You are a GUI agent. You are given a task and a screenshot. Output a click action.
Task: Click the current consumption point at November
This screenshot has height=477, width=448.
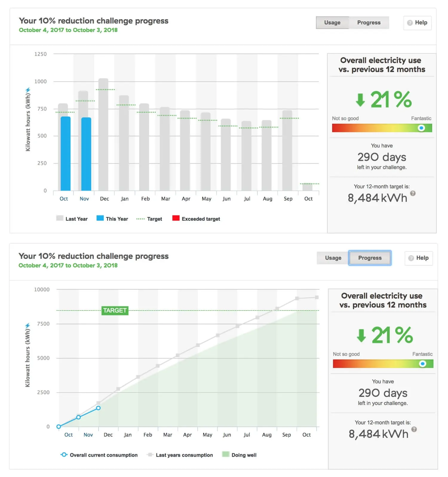(x=79, y=417)
